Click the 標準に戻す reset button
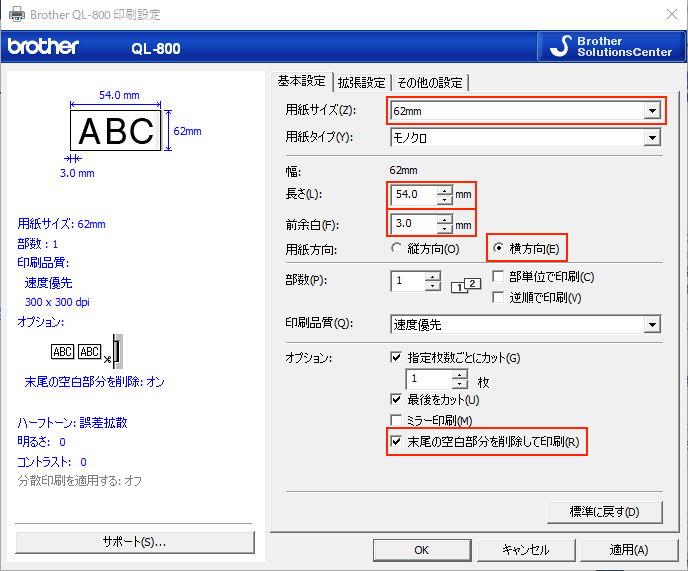Viewport: 688px width, 571px height. click(x=604, y=512)
